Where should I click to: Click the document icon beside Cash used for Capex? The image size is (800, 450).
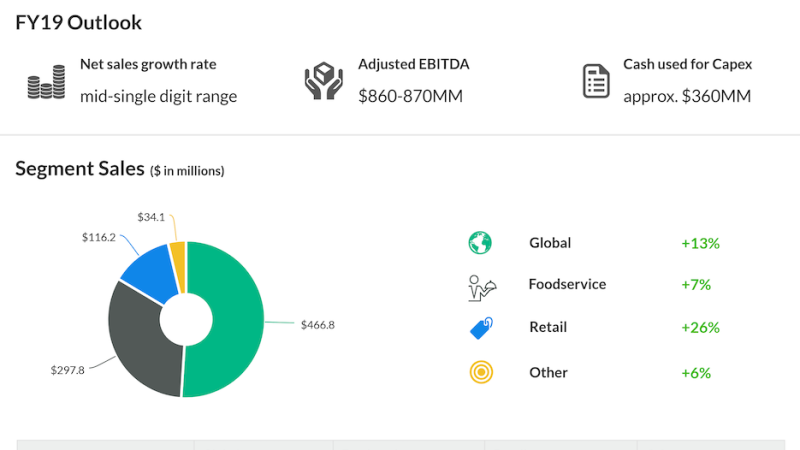click(596, 81)
